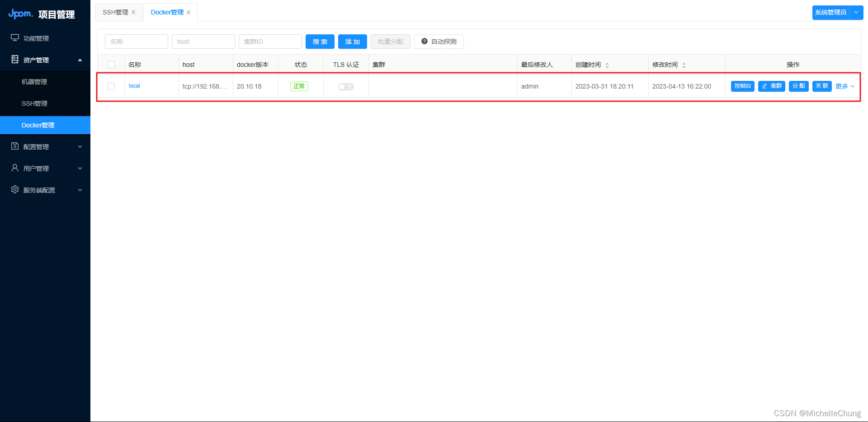Click the 分配 button in local row
This screenshot has width=868, height=422.
[799, 86]
